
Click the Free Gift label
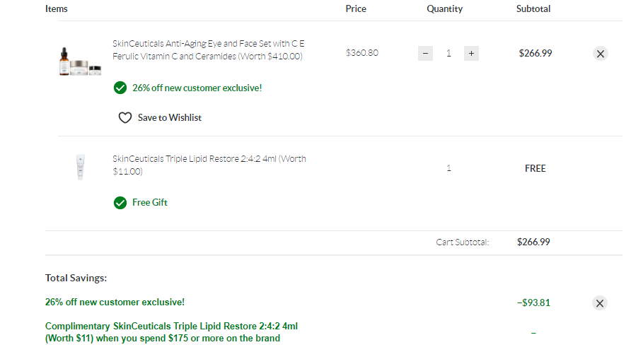[x=150, y=203]
